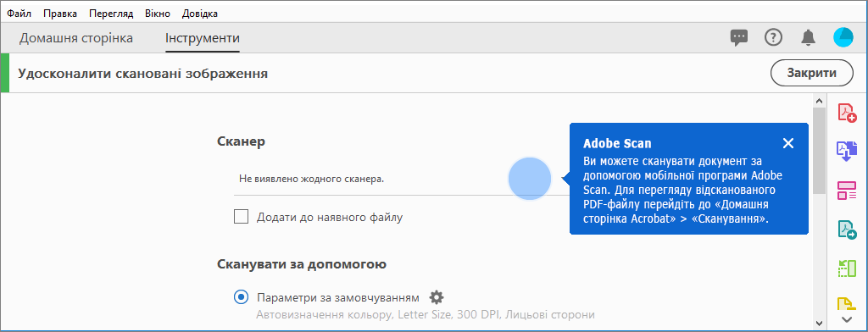Open the Перегляд menu
This screenshot has height=332, width=868.
coord(111,14)
